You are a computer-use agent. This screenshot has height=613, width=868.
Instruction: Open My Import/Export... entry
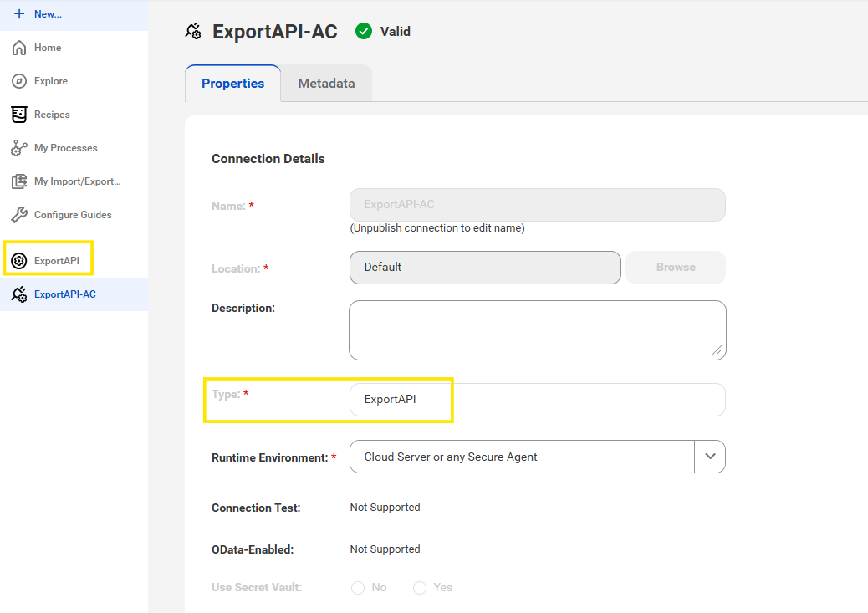click(74, 181)
